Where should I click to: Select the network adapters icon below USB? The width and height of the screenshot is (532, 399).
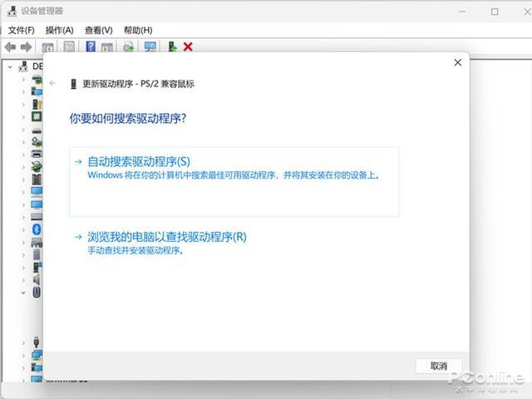tap(37, 355)
